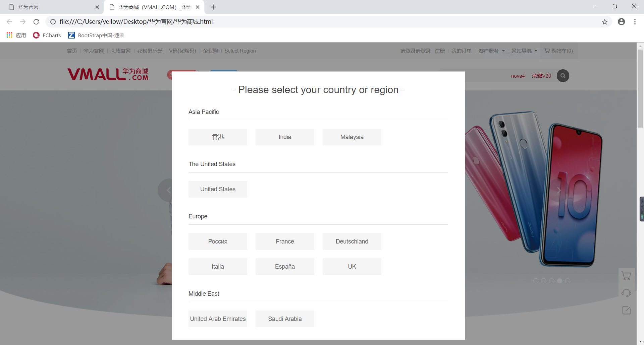Switch to the 华为官网 tab
The height and width of the screenshot is (345, 644).
(52, 7)
